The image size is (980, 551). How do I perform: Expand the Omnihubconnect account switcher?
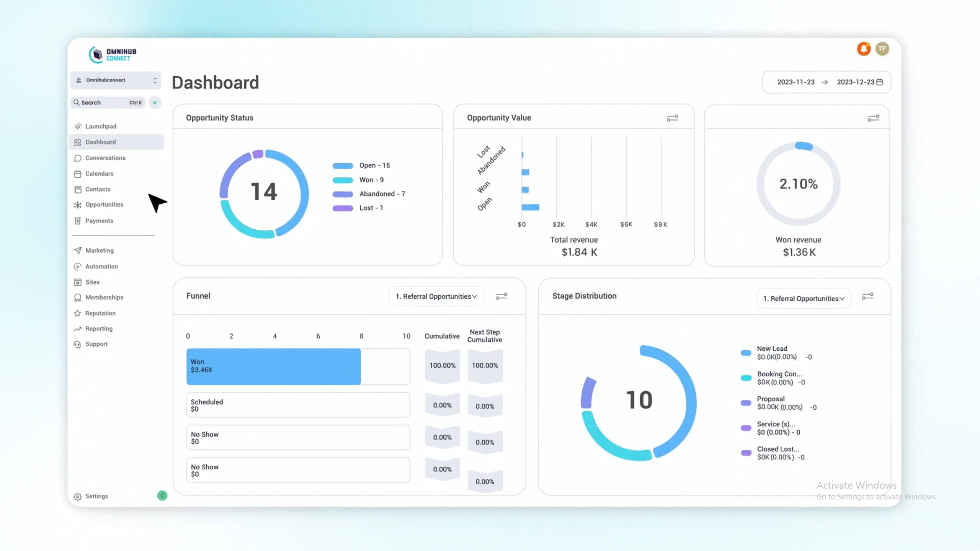click(x=116, y=80)
